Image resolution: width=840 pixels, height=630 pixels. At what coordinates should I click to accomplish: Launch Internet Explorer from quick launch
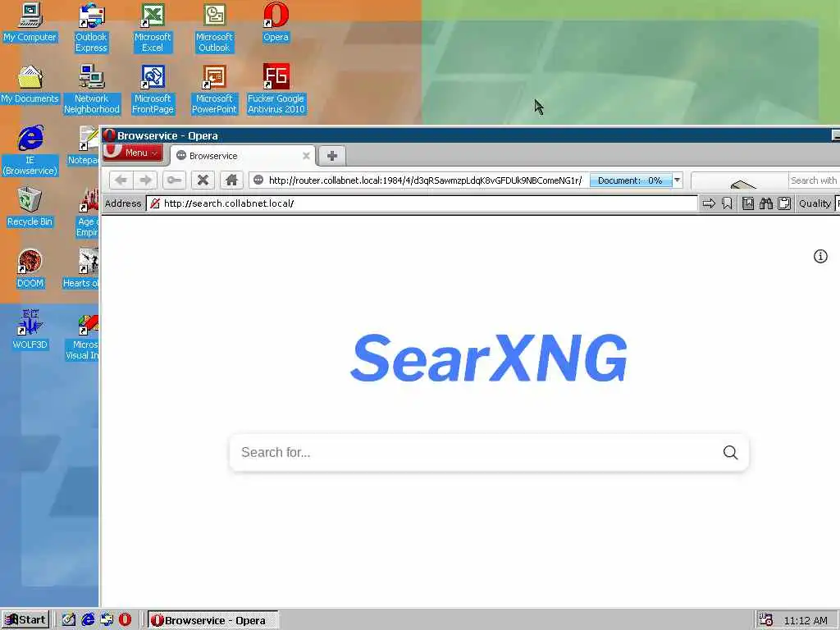tap(88, 620)
